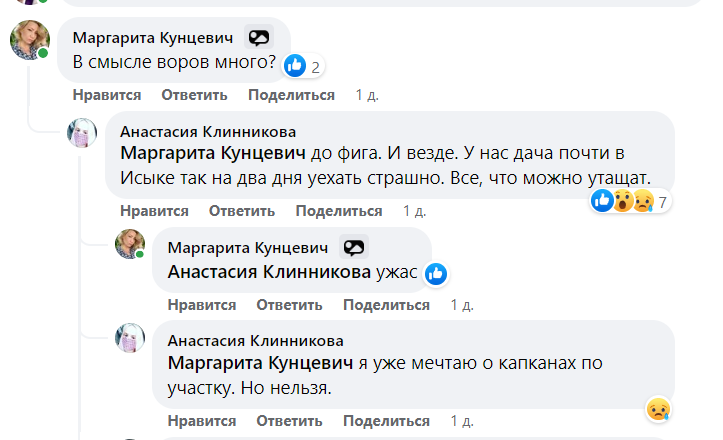Open the reactions summary showing 7 reactions
The image size is (723, 440).
pyautogui.click(x=661, y=201)
